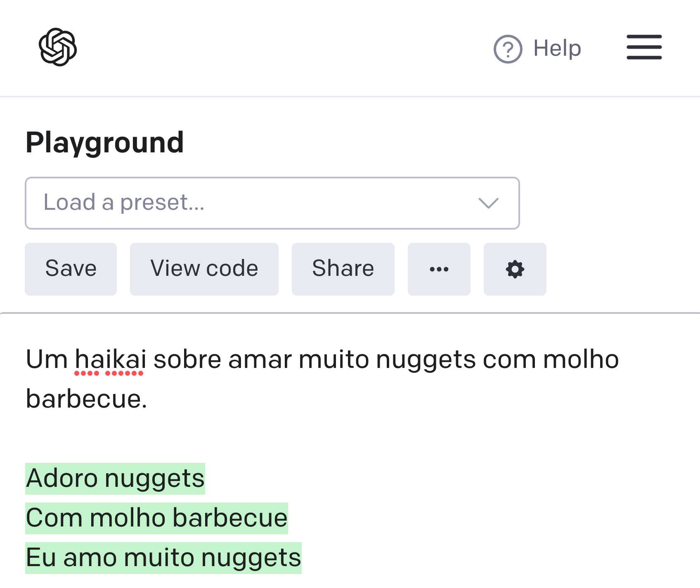Screen dimensions: 700x588
Task: Click the highlighted line Adoro nuggets
Action: tap(115, 479)
